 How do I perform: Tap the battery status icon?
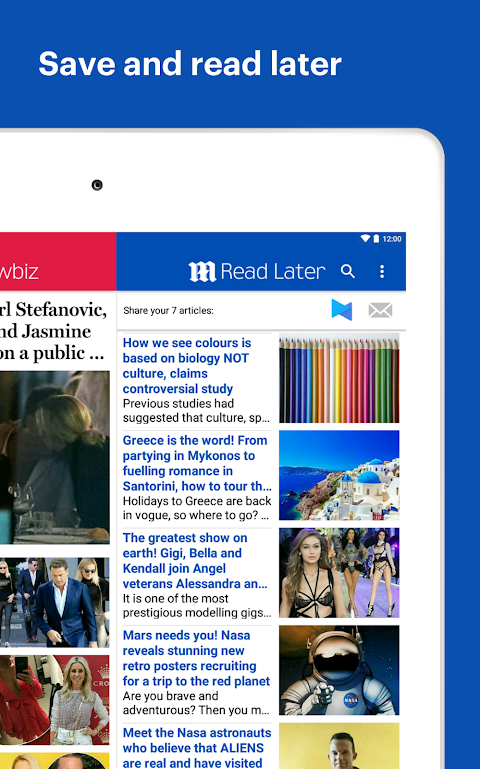(376, 238)
